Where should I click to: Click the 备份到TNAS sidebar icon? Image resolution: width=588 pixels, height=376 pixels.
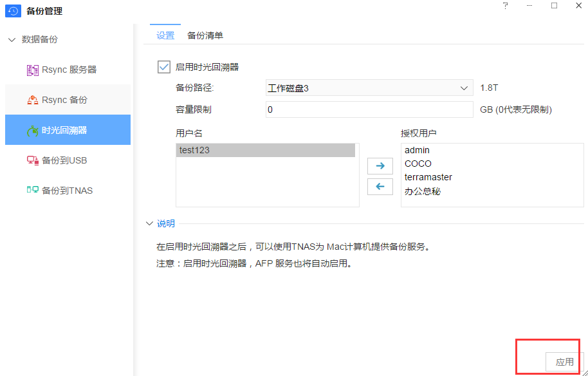click(33, 191)
